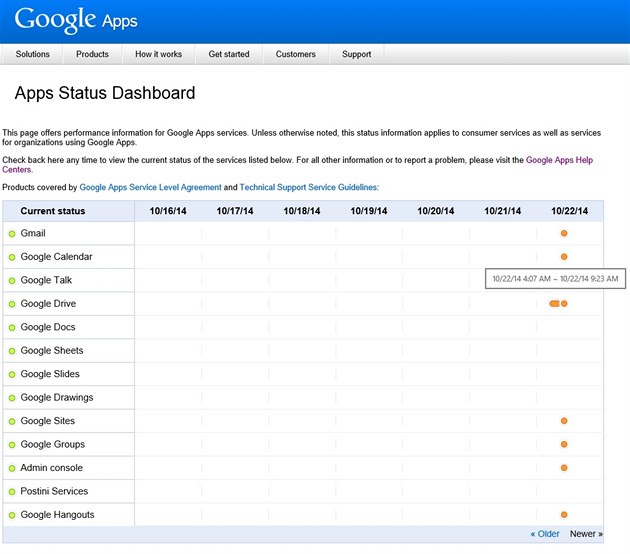Open Google Hangouts' orange disruption dot
Viewport: 630px width, 554px height.
[x=564, y=514]
